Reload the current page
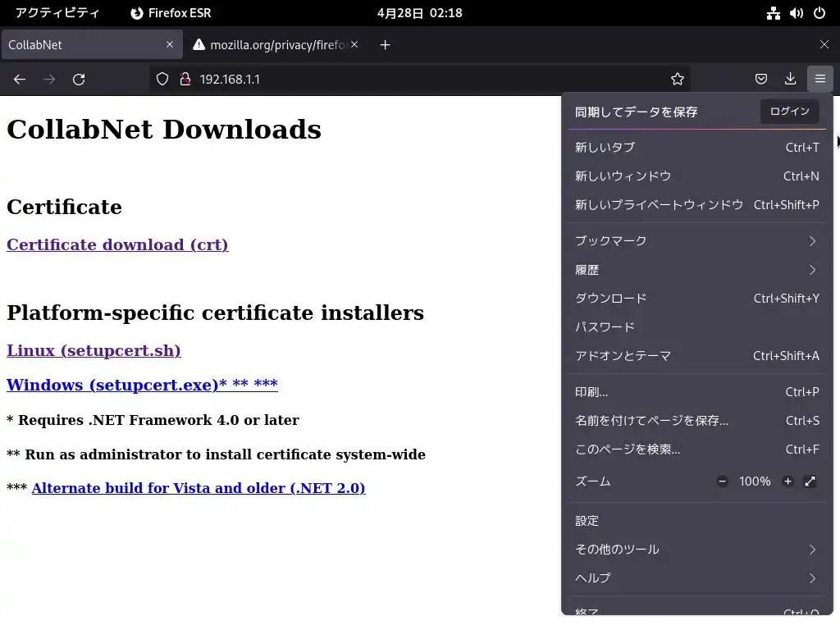 click(79, 80)
